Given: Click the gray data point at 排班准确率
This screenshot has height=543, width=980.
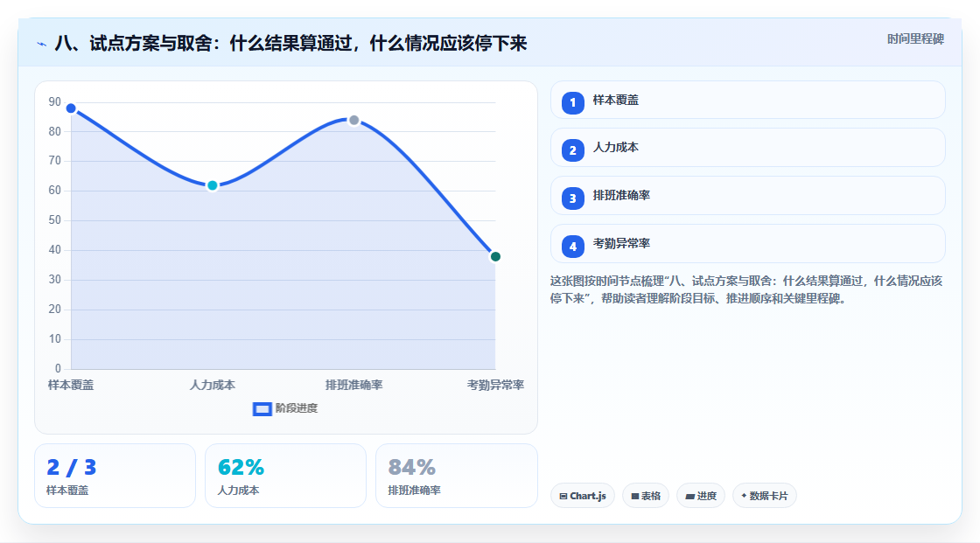Looking at the screenshot, I should point(353,120).
